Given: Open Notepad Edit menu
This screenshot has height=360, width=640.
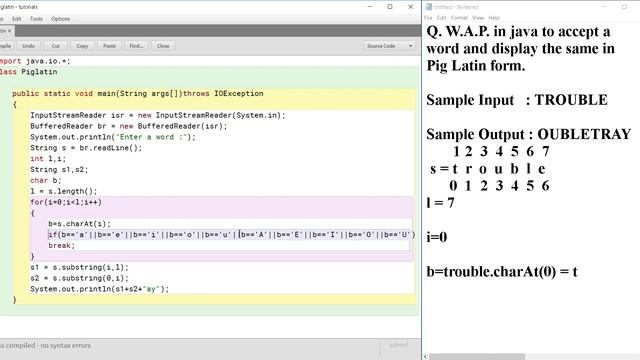Looking at the screenshot, I should pos(442,18).
